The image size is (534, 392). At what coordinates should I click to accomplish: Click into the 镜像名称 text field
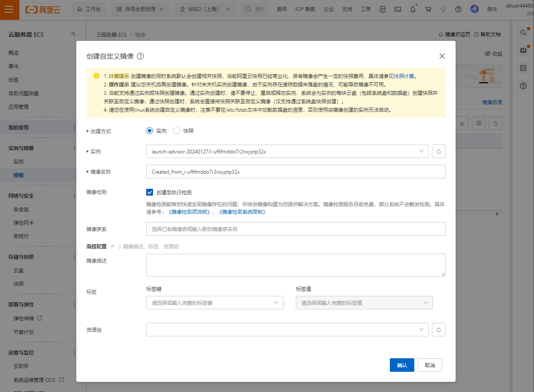(295, 172)
